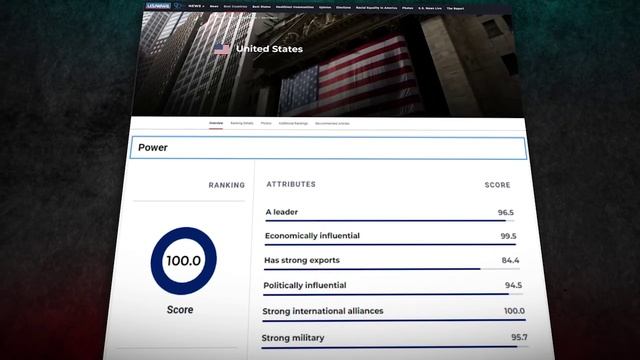
Task: Open The Report nav item
Action: click(x=455, y=8)
